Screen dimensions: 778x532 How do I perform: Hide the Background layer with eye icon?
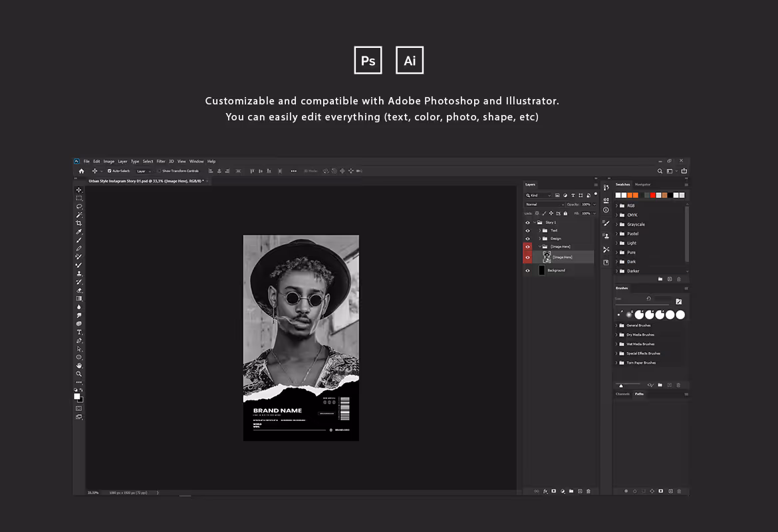[527, 271]
